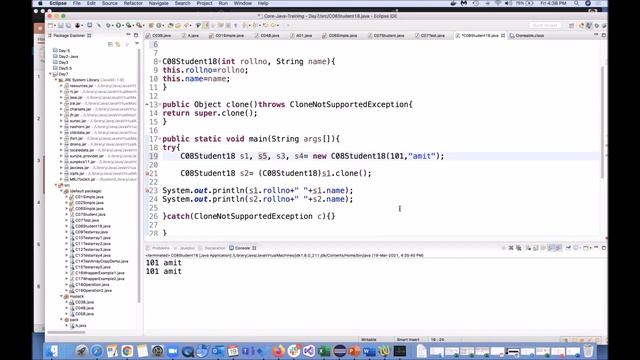Click the Console view tab
This screenshot has width=640, height=360.
pyautogui.click(x=242, y=248)
